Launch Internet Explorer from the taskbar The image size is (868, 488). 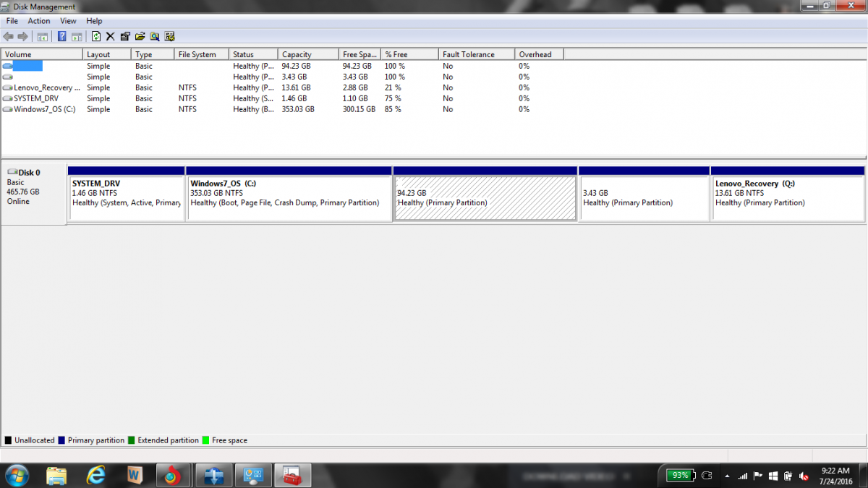pyautogui.click(x=95, y=476)
